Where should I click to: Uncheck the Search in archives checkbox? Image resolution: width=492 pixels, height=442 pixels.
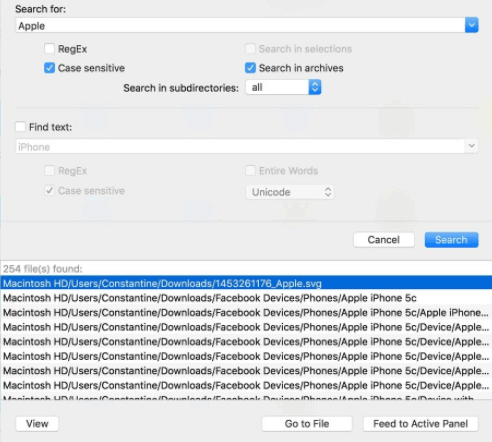250,68
